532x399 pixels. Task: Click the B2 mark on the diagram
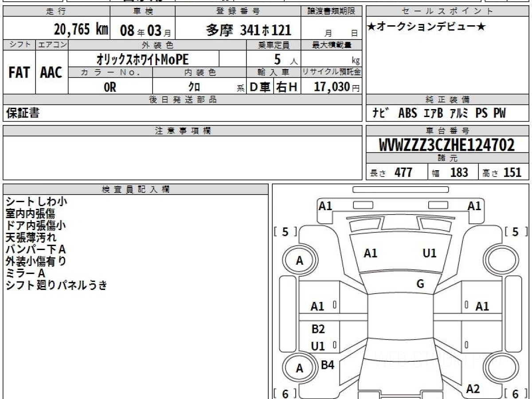318,329
